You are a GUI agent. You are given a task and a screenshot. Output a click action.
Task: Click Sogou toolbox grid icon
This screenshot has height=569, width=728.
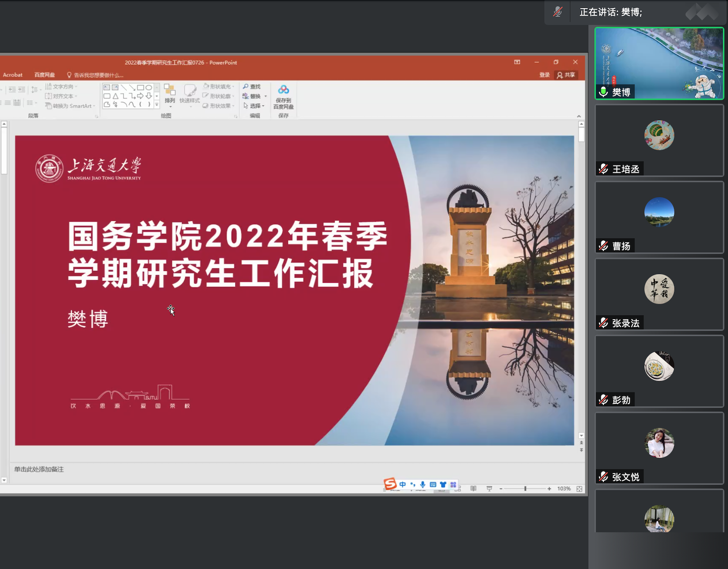point(453,484)
